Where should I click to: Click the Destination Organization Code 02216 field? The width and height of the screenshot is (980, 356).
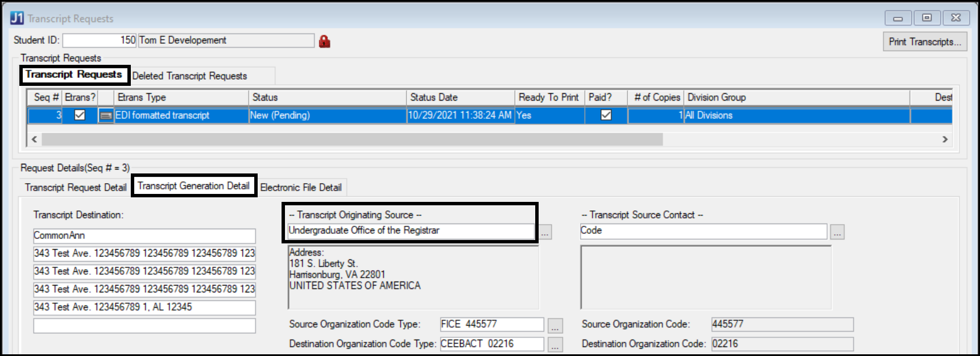coord(783,344)
